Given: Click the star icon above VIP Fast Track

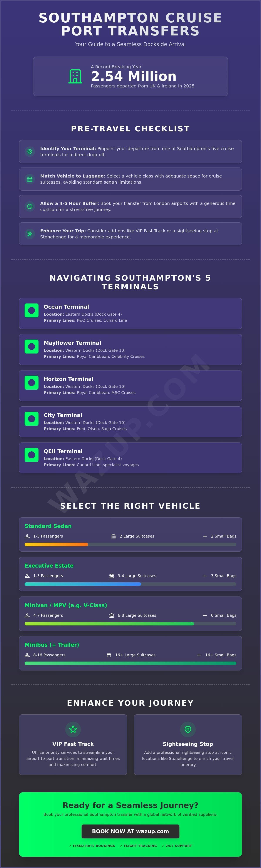Looking at the screenshot, I should pos(73,729).
